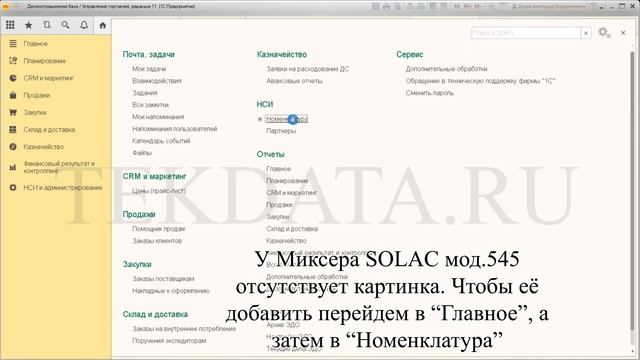This screenshot has width=640, height=360.
Task: Open Мои задачи link
Action: tap(149, 69)
